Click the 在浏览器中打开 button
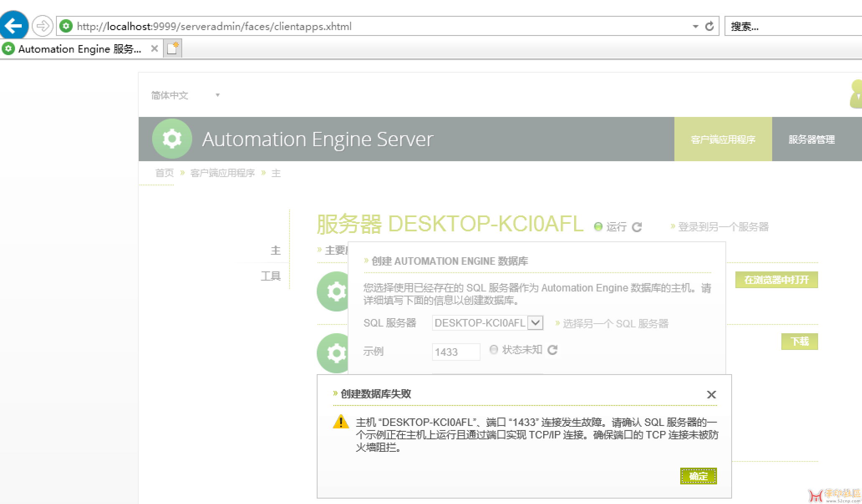The image size is (862, 504). [776, 280]
